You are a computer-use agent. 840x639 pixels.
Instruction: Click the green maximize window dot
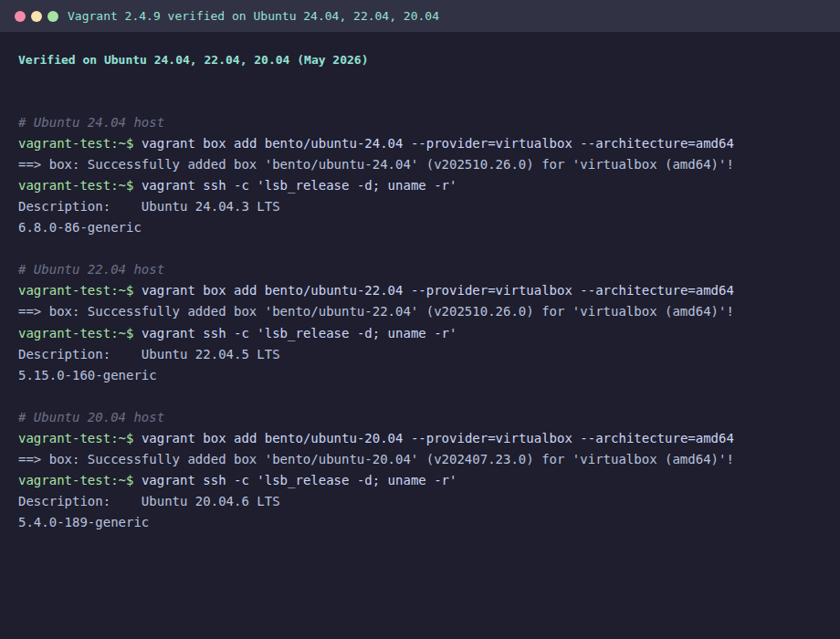[53, 16]
